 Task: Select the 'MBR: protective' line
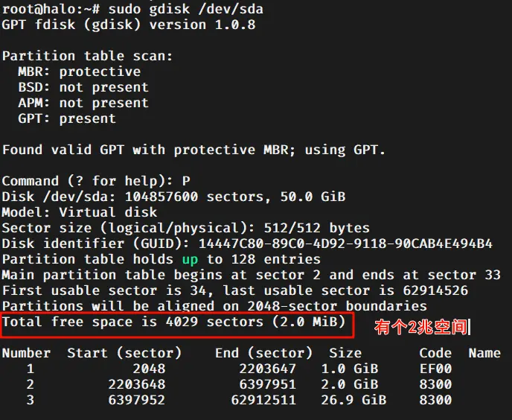coord(80,71)
